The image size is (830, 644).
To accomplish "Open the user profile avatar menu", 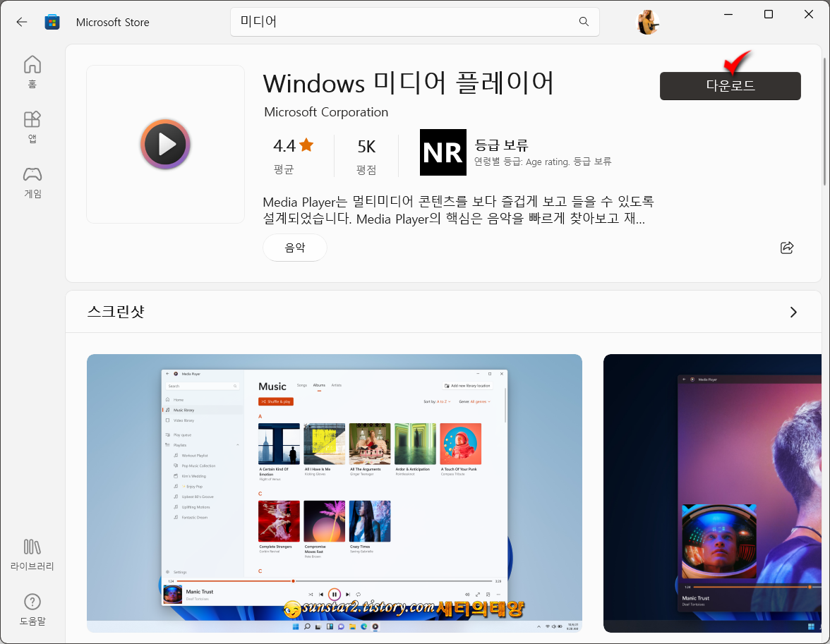I will 648,22.
